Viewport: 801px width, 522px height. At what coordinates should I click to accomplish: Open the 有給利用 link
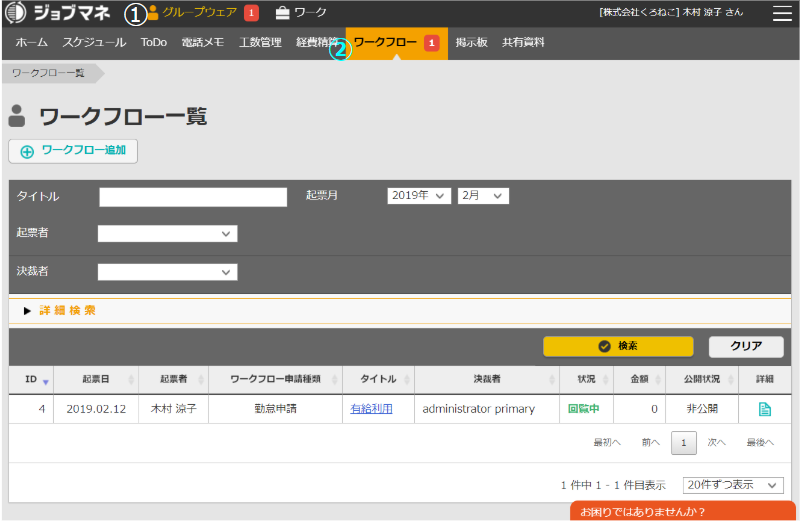[x=371, y=409]
